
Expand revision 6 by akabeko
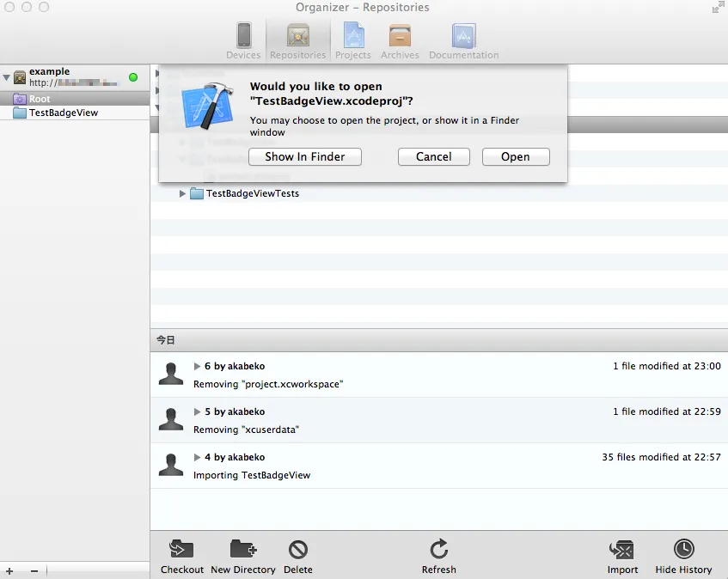coord(198,366)
